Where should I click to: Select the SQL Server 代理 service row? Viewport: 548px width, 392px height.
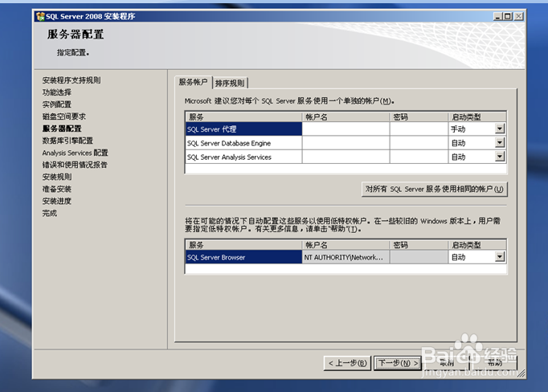243,129
